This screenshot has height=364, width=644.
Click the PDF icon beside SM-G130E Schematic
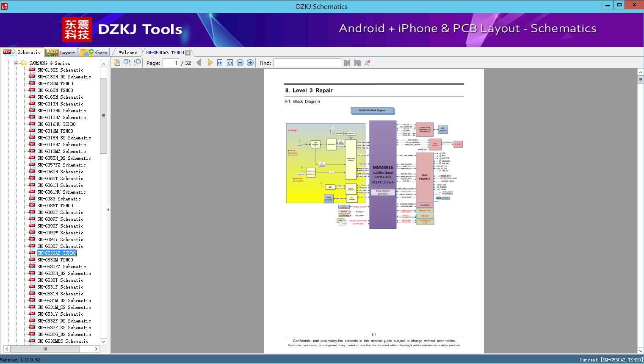[x=32, y=70]
